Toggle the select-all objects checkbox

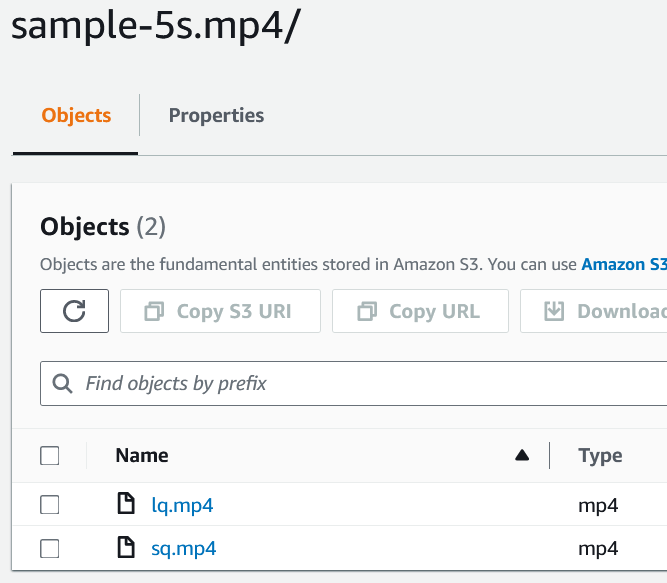pos(50,456)
